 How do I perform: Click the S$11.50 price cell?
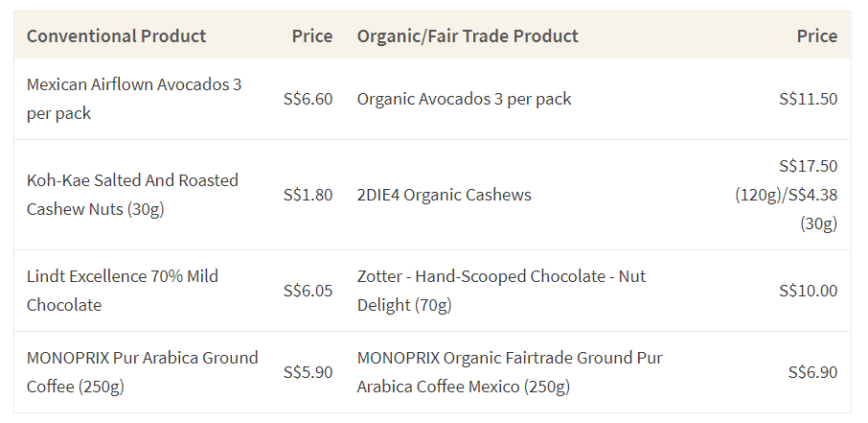click(809, 99)
